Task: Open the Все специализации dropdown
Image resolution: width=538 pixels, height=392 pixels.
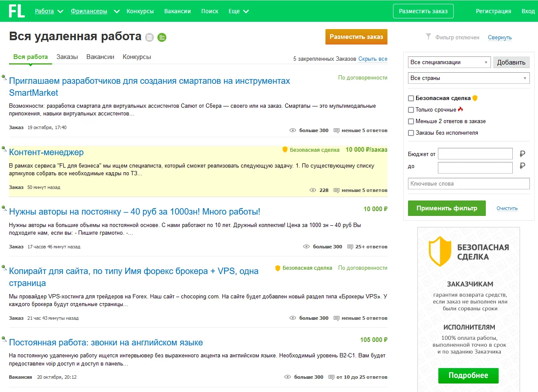Action: 449,62
